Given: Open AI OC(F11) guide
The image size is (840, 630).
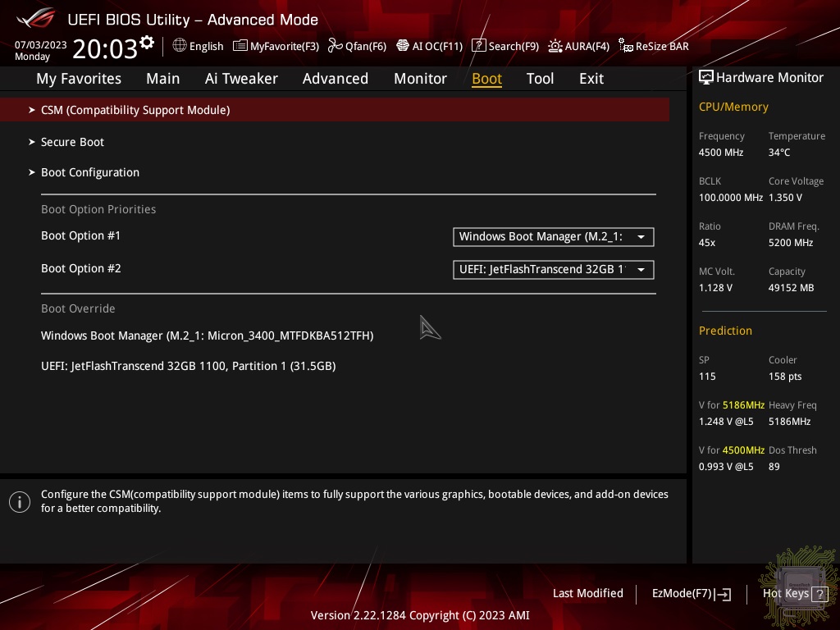Looking at the screenshot, I should point(429,46).
